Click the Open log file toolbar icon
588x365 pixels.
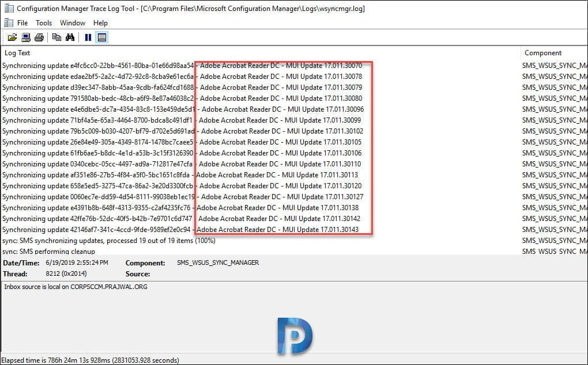pos(12,37)
